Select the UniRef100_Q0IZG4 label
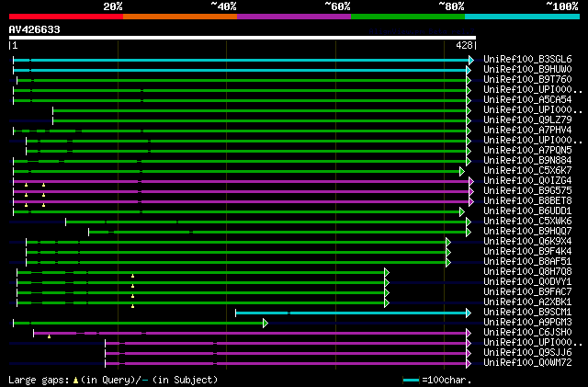588x387 pixels. [527, 181]
